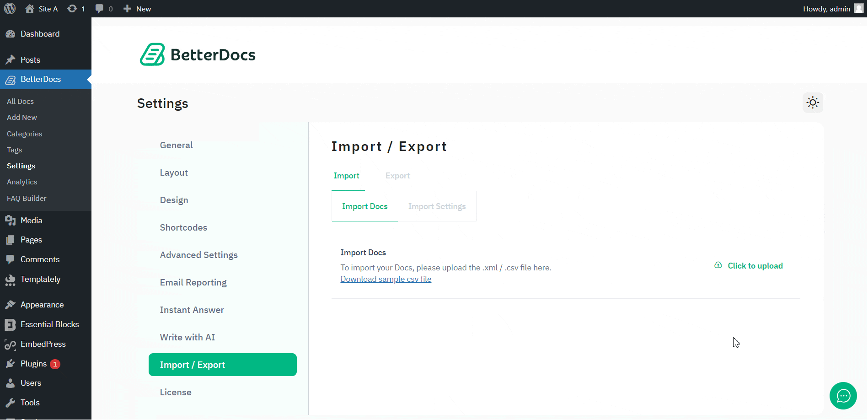This screenshot has width=868, height=420.
Task: Open the Media library icon
Action: click(x=11, y=220)
